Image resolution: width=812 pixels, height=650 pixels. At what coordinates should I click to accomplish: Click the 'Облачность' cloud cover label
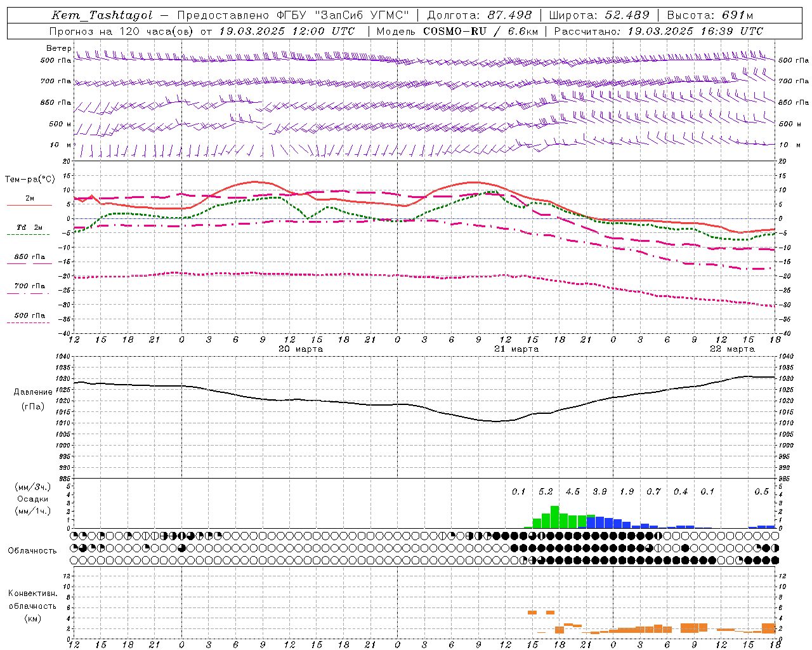[x=32, y=550]
